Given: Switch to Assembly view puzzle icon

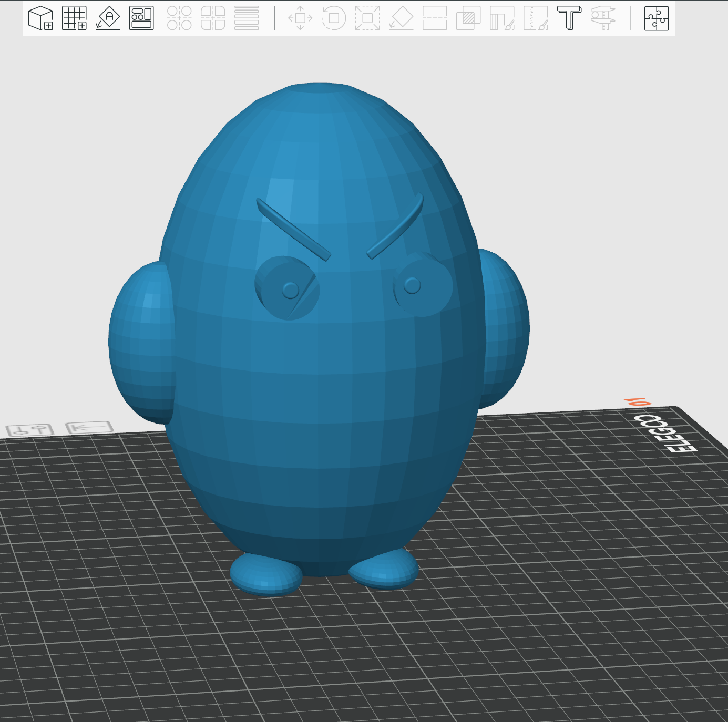Looking at the screenshot, I should pos(657,18).
